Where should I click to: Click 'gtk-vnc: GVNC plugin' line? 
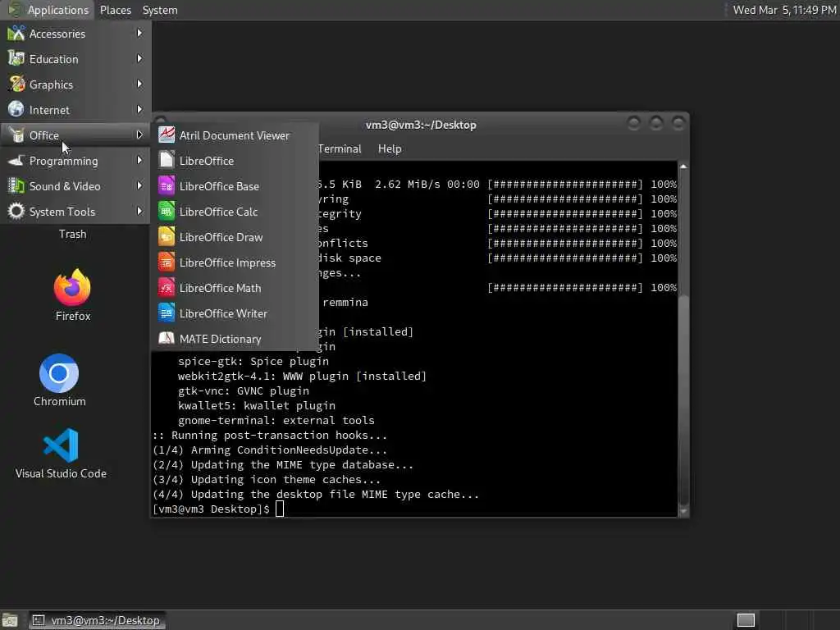tap(243, 391)
